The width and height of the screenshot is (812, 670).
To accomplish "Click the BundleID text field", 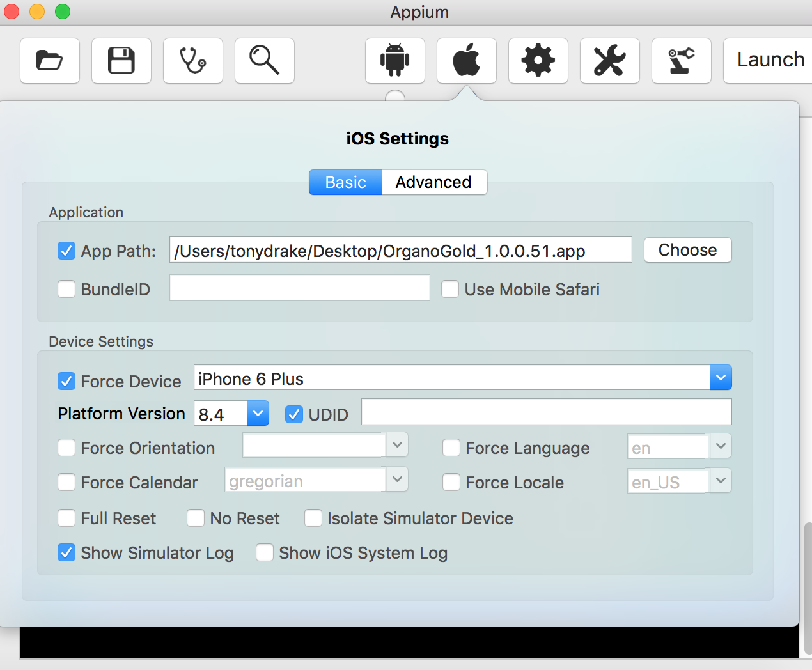I will tap(300, 288).
